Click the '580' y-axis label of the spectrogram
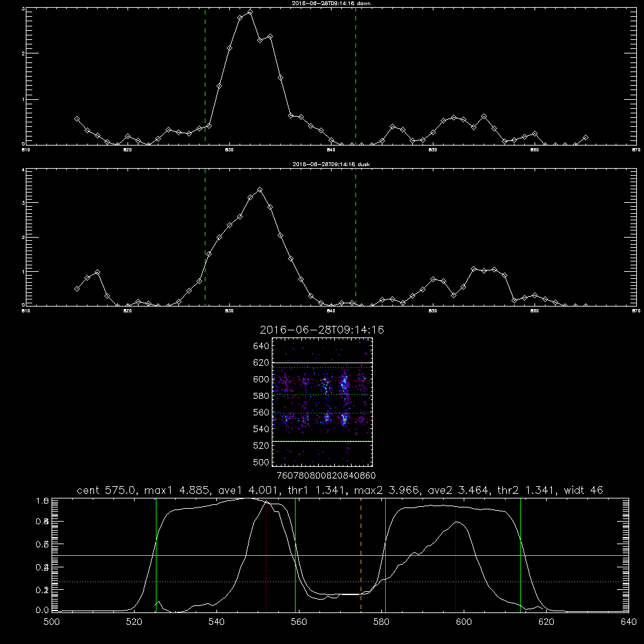The height and width of the screenshot is (644, 644). tap(261, 395)
